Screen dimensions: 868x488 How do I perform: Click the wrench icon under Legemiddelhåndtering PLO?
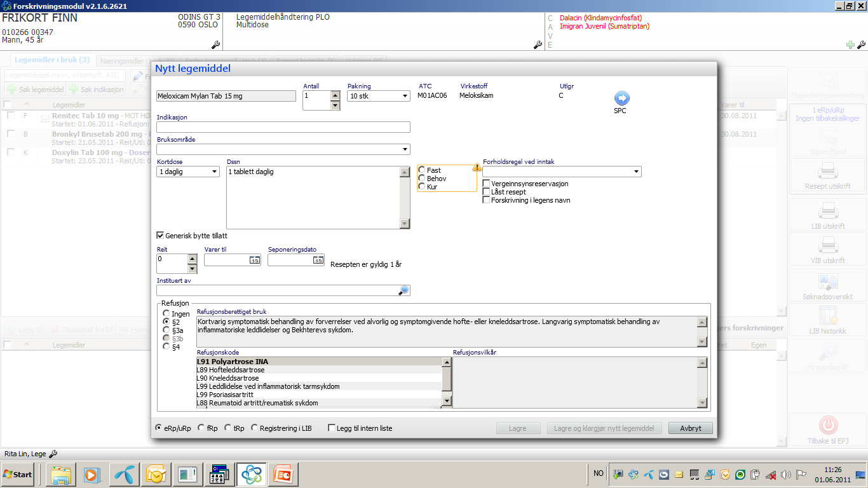click(538, 44)
